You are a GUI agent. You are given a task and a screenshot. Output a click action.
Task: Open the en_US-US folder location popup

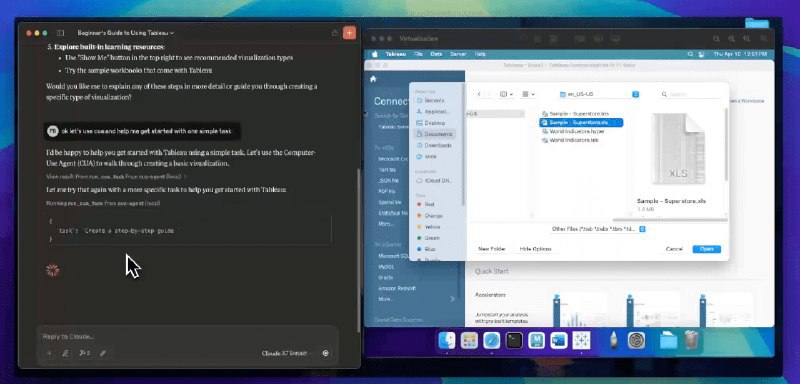[x=599, y=94]
